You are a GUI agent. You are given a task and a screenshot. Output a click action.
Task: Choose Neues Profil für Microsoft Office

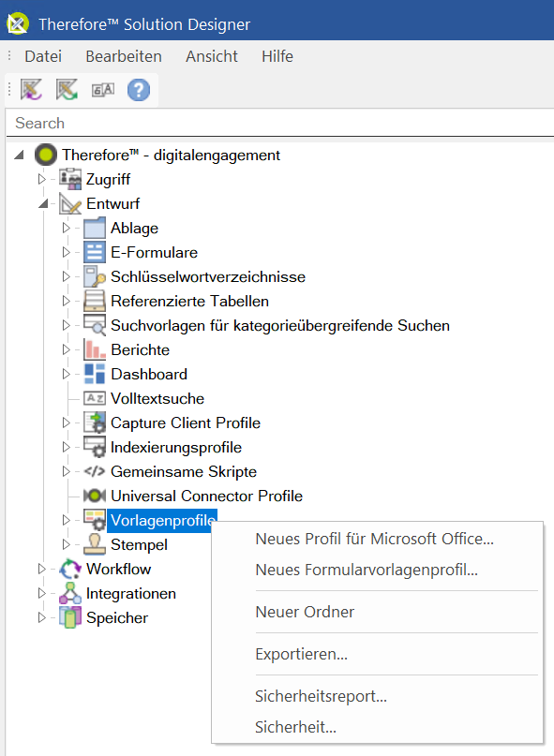(x=377, y=539)
